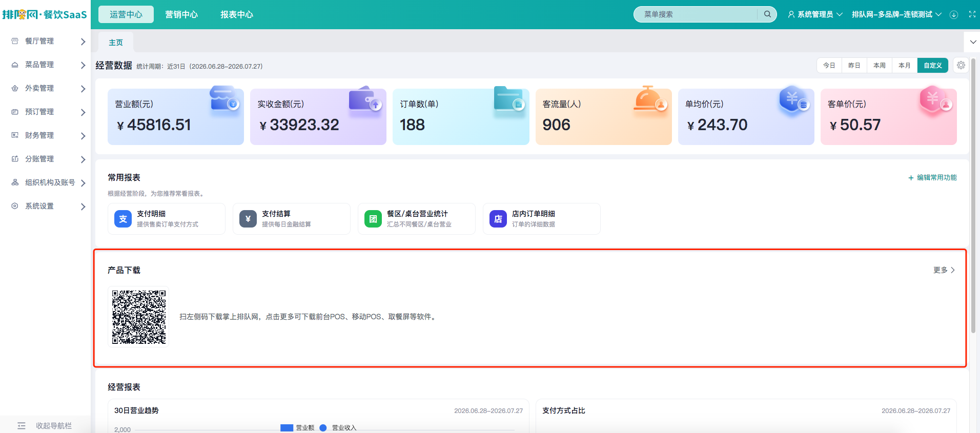Viewport: 980px width, 433px height.
Task: Select the 今日 period option
Action: [x=829, y=65]
